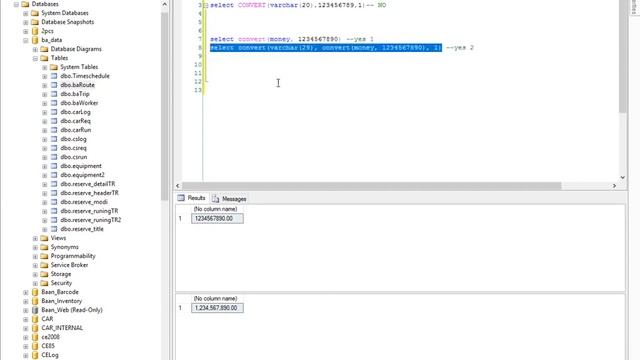
Task: Expand the Baan_Barcode database
Action: pos(26,292)
